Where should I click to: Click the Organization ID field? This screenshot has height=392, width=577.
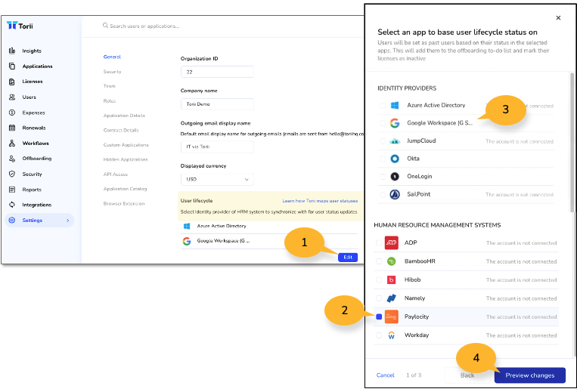tap(217, 72)
